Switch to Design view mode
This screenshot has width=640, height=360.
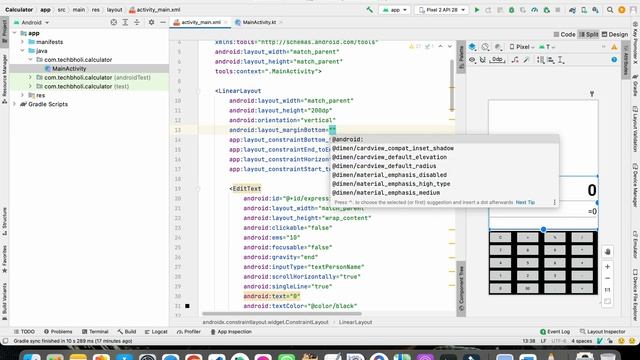point(615,35)
